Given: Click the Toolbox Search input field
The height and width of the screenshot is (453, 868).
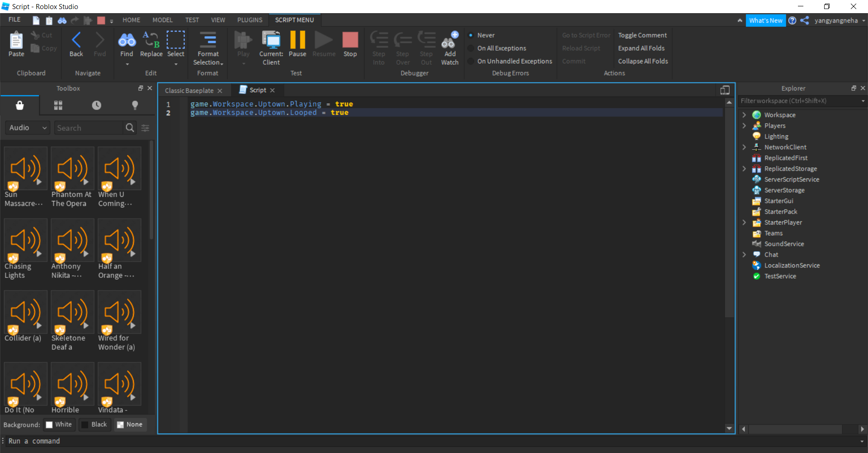Looking at the screenshot, I should click(x=89, y=128).
